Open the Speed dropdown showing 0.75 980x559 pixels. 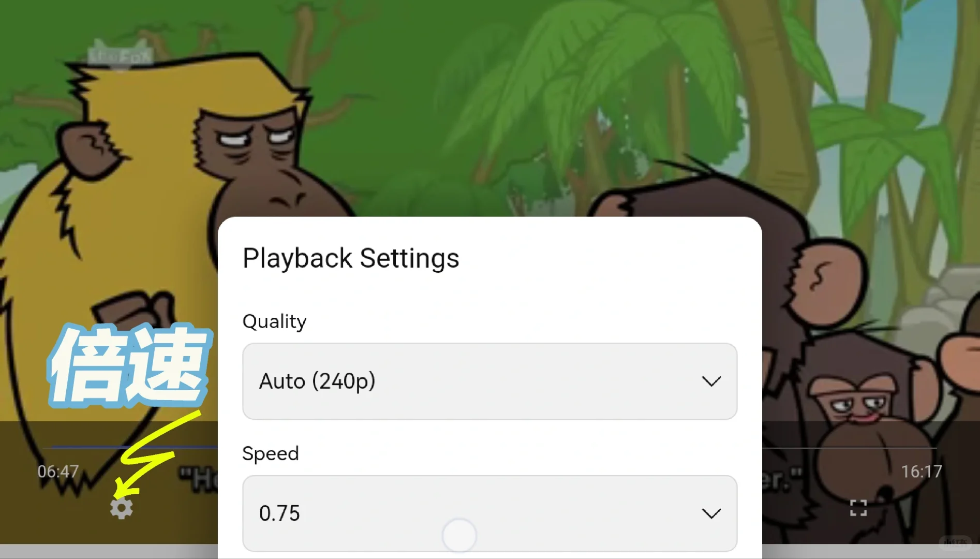(489, 513)
